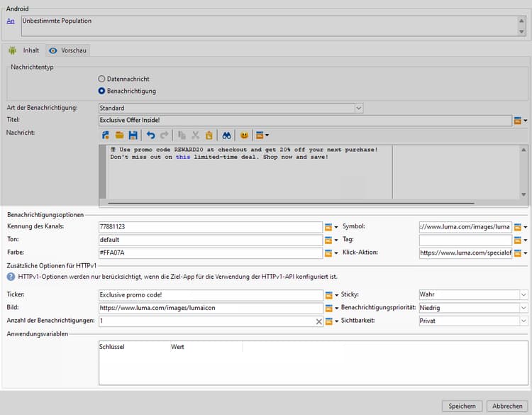The width and height of the screenshot is (532, 415).
Task: Click personalization icon for Farbe field
Action: tap(328, 253)
